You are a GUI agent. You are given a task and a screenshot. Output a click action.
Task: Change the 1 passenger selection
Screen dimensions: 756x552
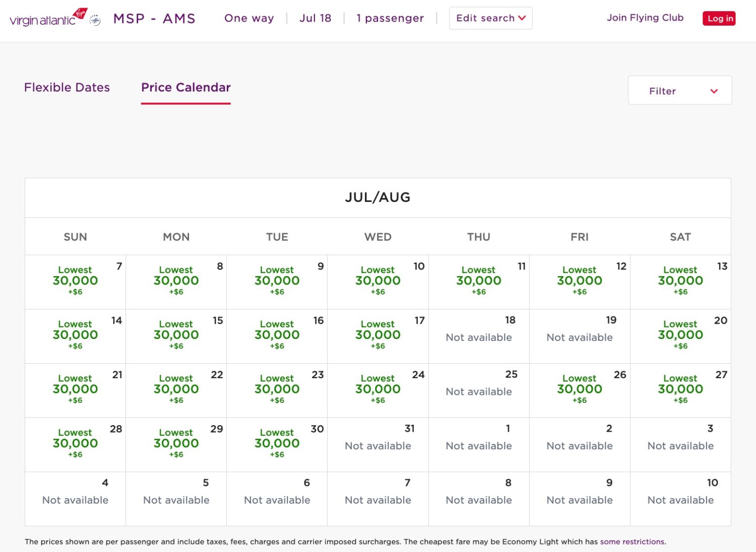pos(390,18)
